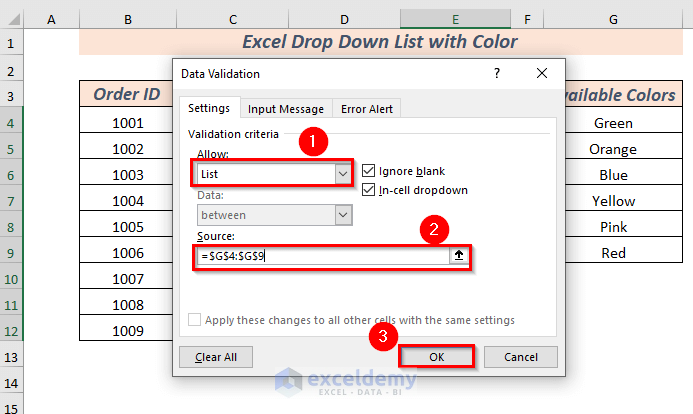
Task: Click the Available Colors header cell
Action: (x=624, y=94)
